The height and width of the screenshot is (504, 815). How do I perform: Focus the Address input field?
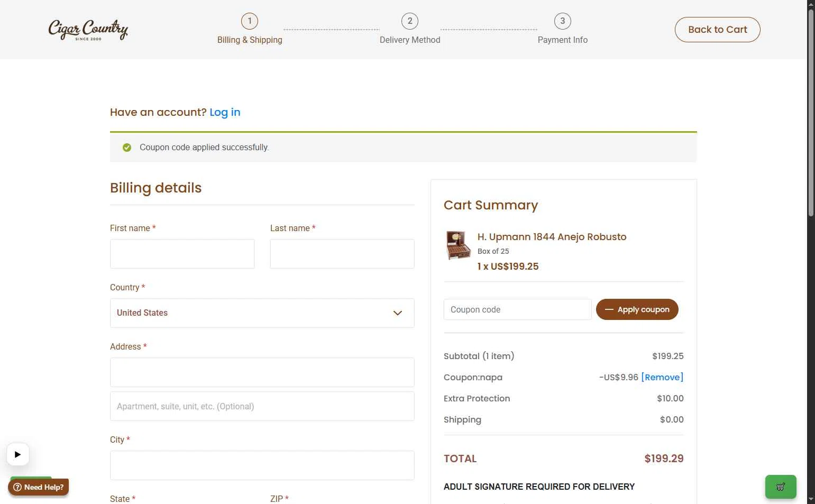pos(262,372)
